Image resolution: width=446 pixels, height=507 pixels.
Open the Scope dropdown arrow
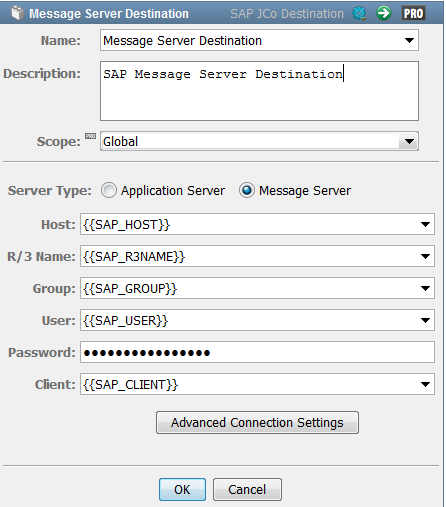[409, 142]
